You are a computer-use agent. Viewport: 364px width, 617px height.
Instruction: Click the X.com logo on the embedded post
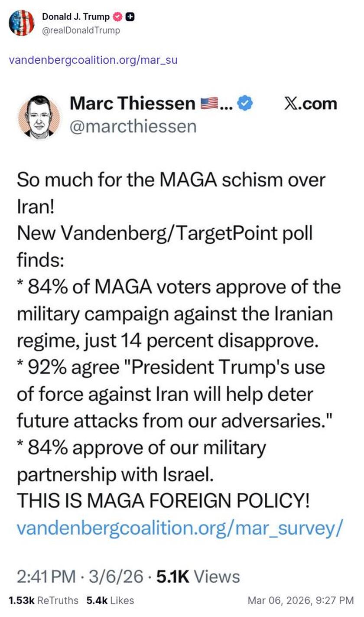[x=310, y=103]
